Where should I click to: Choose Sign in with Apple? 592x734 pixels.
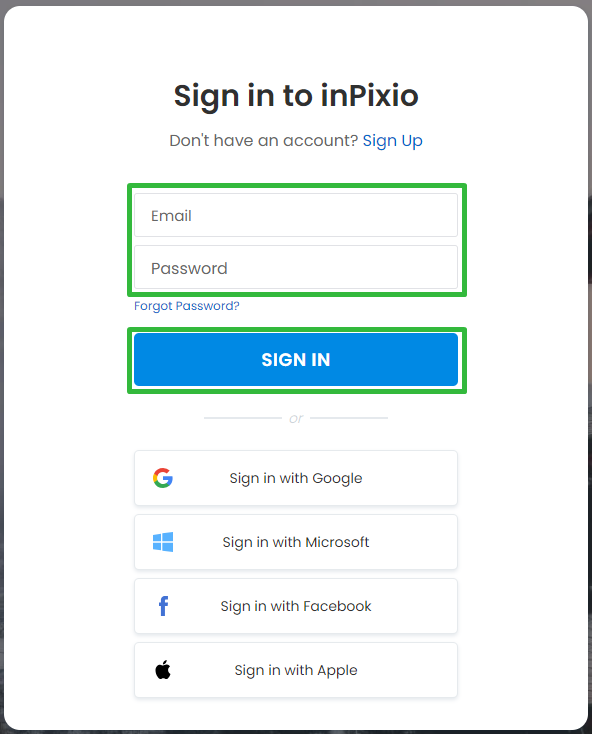click(296, 670)
